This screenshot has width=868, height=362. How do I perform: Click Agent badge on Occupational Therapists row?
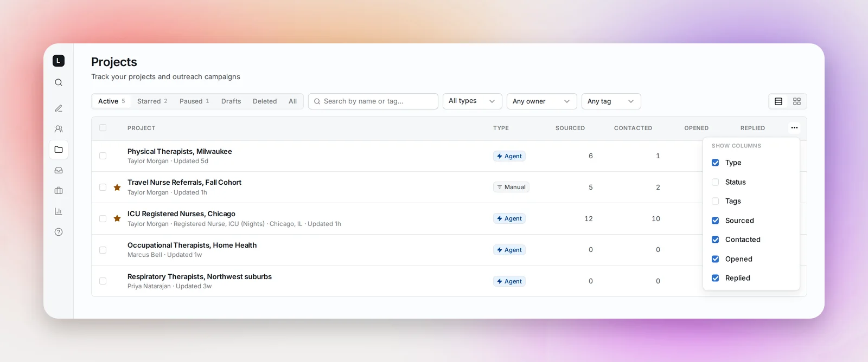pyautogui.click(x=509, y=250)
